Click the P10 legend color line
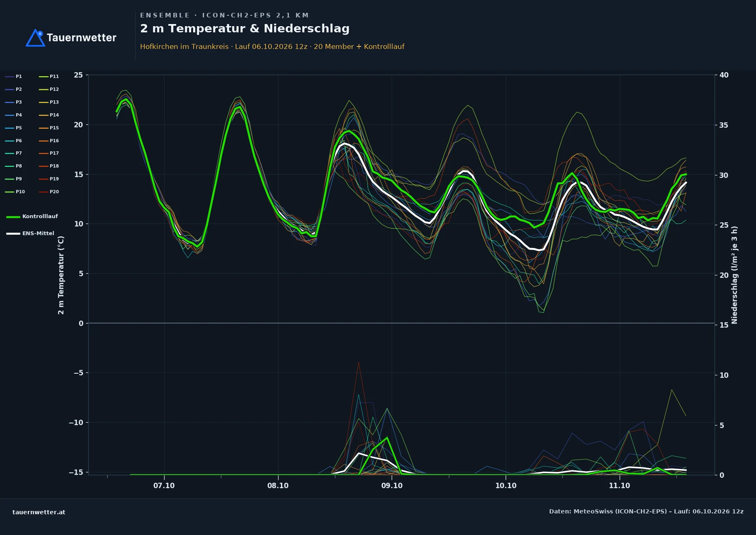 tap(10, 192)
